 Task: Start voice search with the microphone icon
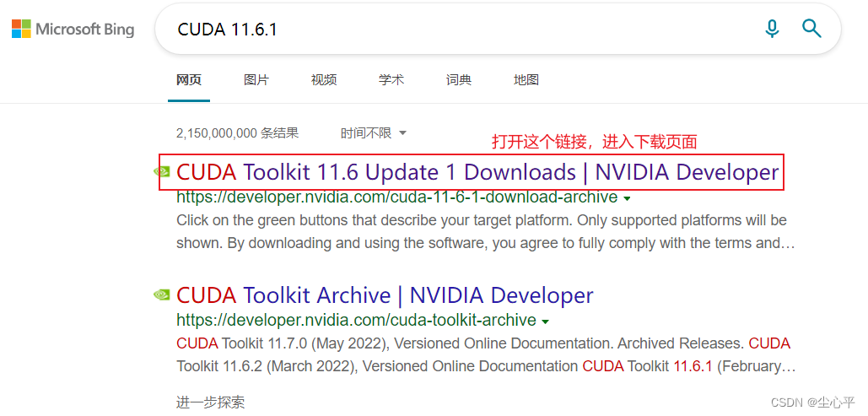[772, 28]
